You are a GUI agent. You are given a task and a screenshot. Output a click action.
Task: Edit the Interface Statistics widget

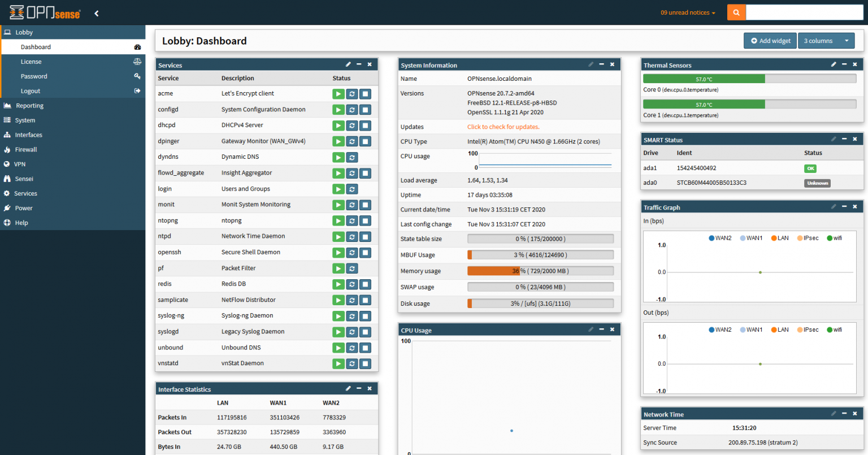349,388
